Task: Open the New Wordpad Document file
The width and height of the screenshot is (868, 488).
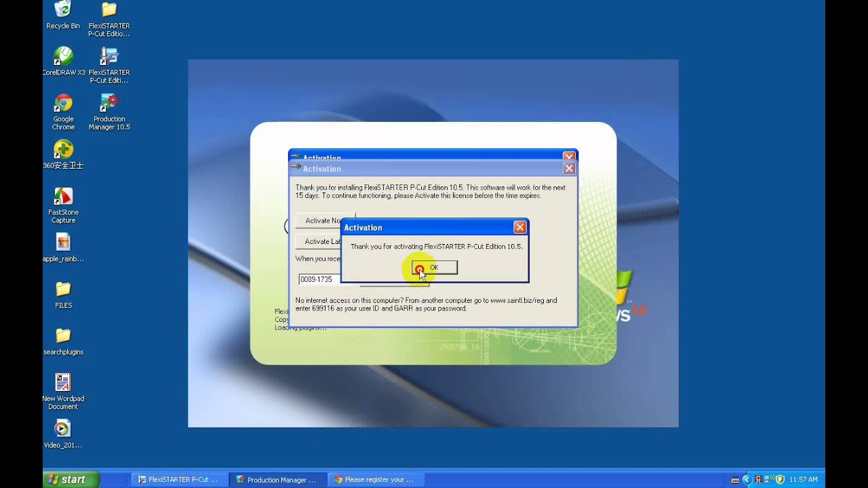Action: pyautogui.click(x=63, y=391)
